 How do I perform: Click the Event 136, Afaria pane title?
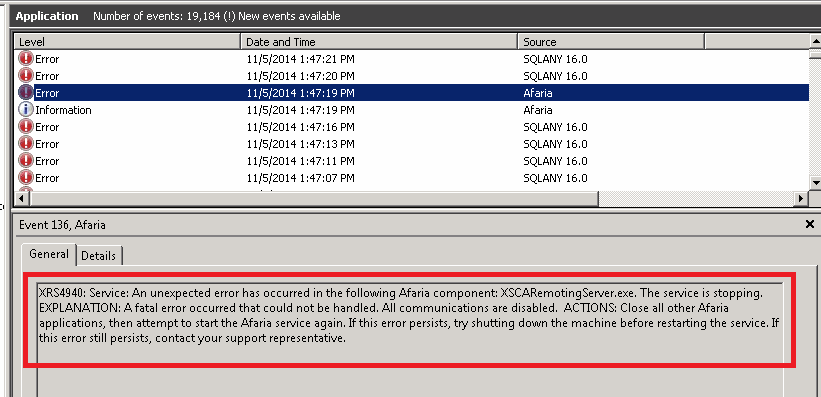point(62,225)
